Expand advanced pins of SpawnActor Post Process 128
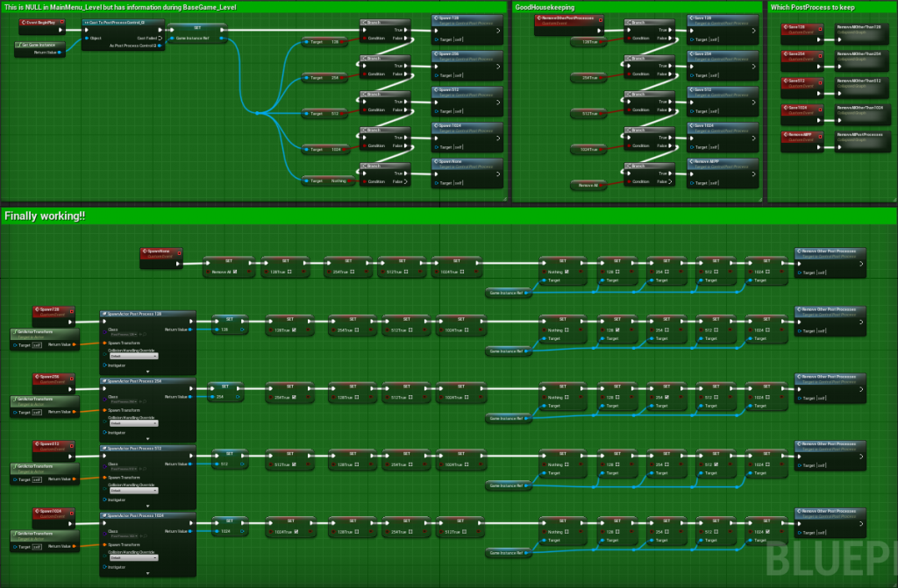898x588 pixels. (x=147, y=372)
